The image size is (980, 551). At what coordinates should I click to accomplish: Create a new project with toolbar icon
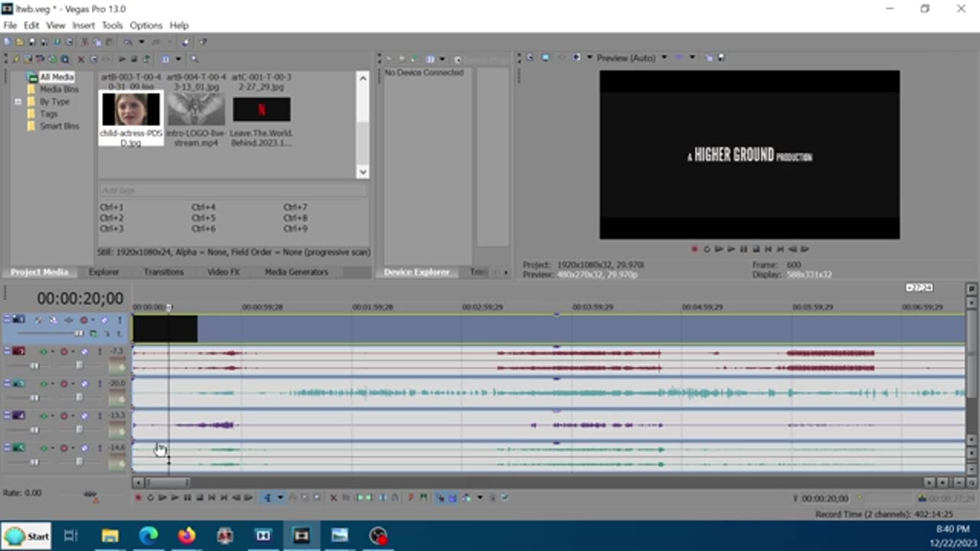8,42
